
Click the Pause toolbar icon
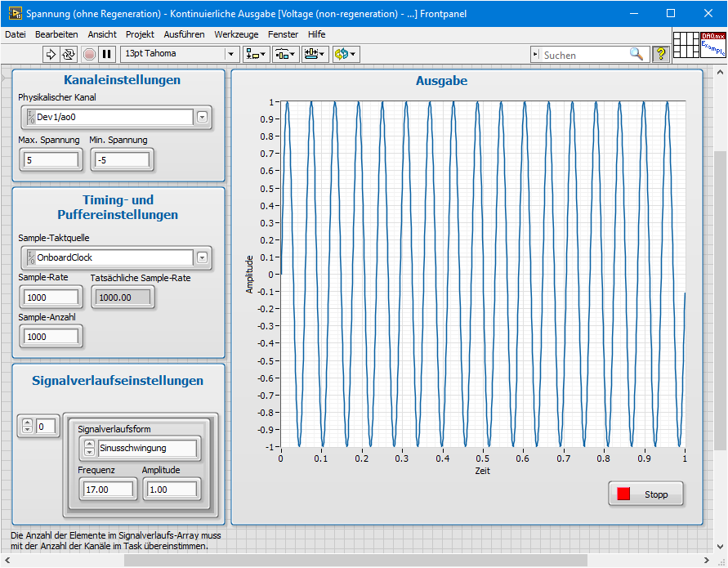107,54
